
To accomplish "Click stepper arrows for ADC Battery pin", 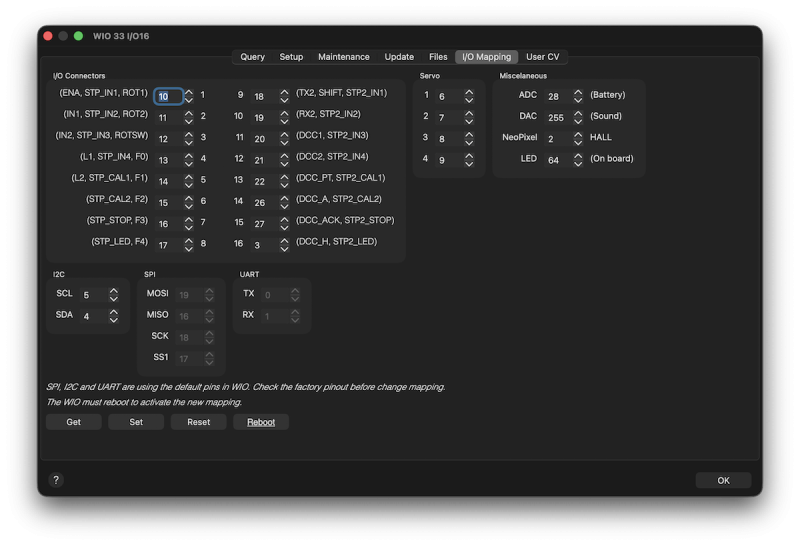I will (x=578, y=96).
